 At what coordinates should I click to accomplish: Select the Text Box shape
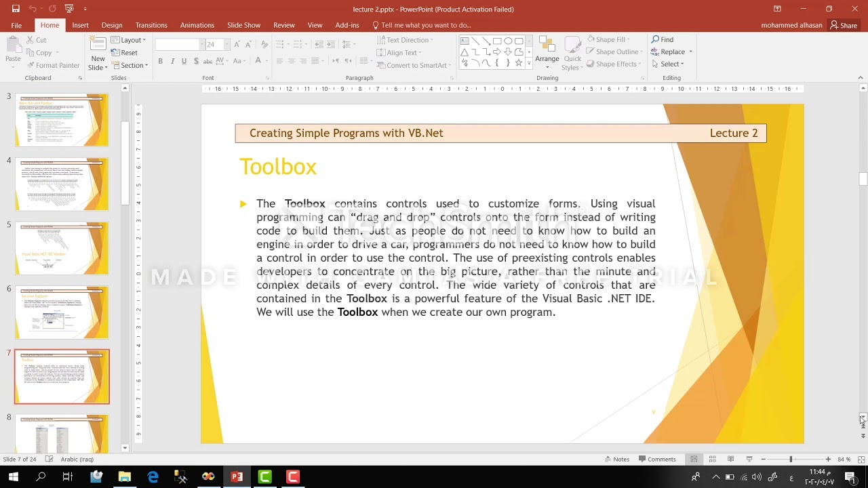(x=465, y=41)
